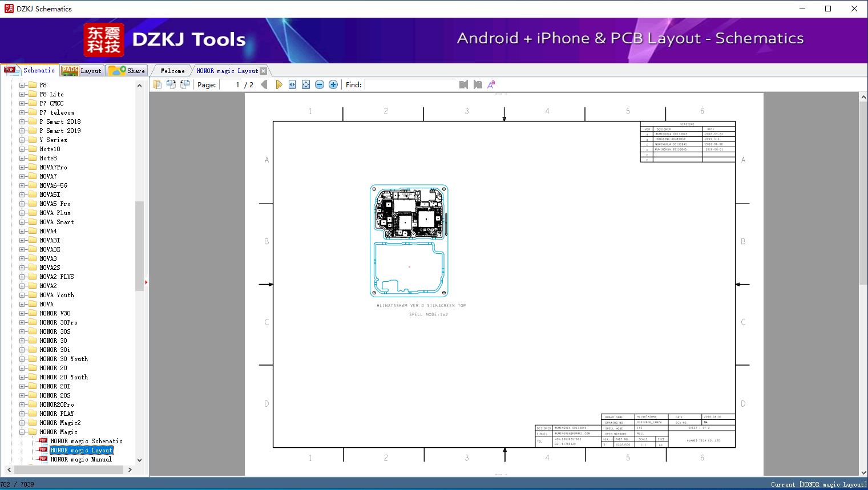The image size is (868, 490).
Task: Go to next page arrow
Action: [278, 84]
